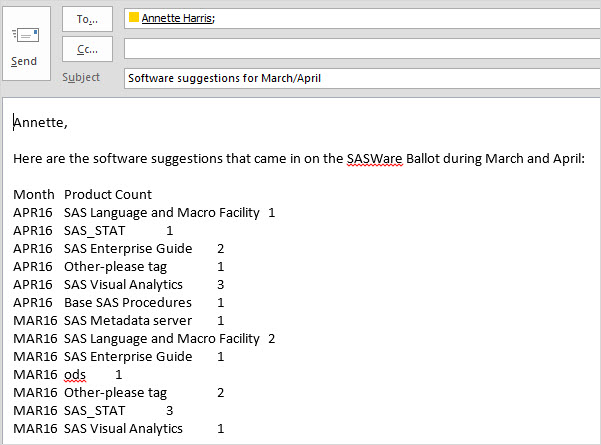The image size is (601, 445).
Task: Click the Subject label
Action: point(81,78)
